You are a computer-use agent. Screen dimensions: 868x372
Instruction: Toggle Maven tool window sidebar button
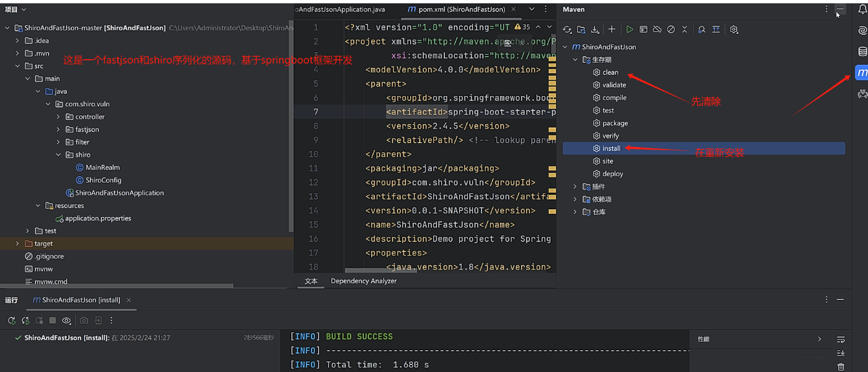pos(862,73)
